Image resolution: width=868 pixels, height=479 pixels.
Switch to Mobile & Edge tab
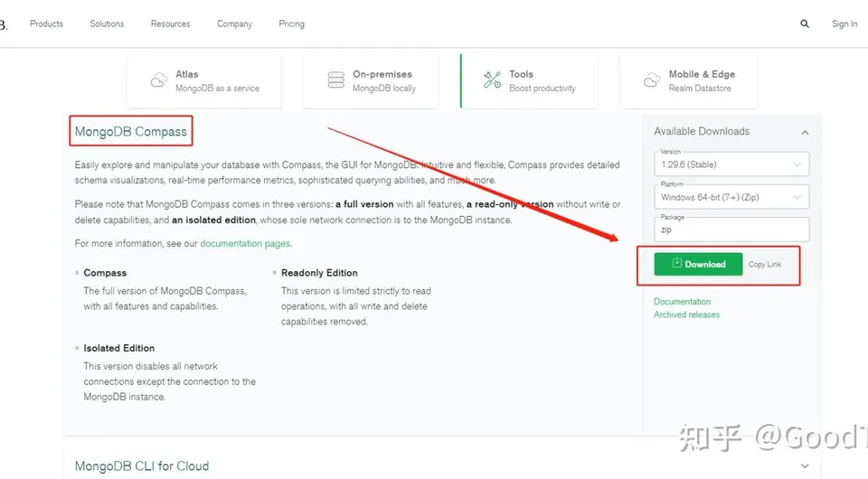[689, 80]
